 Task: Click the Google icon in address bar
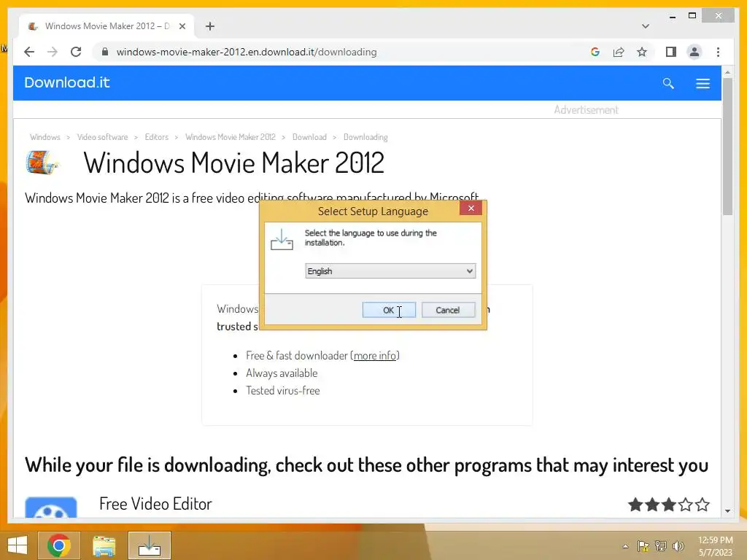coord(595,52)
